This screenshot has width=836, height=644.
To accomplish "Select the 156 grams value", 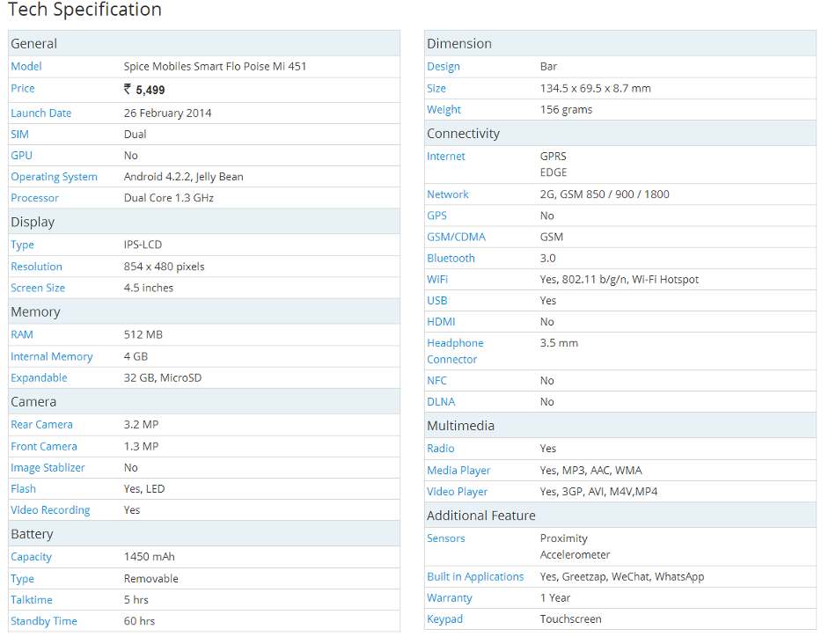I will click(566, 110).
